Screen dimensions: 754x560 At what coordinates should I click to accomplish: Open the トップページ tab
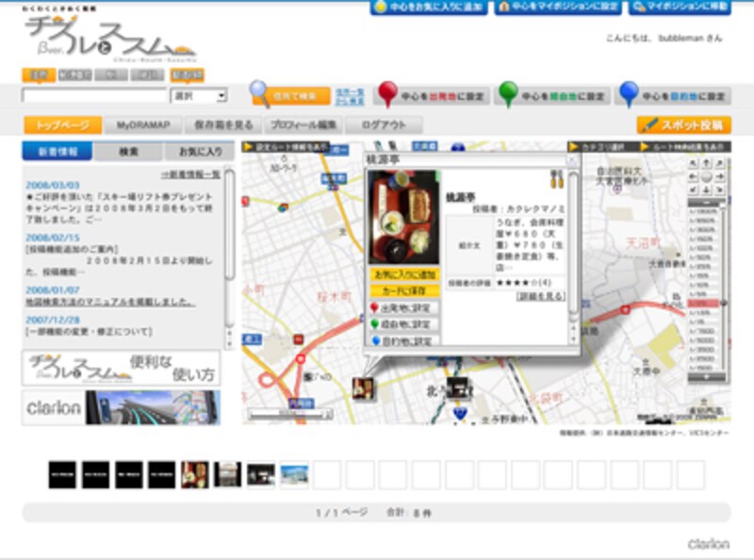coord(62,125)
